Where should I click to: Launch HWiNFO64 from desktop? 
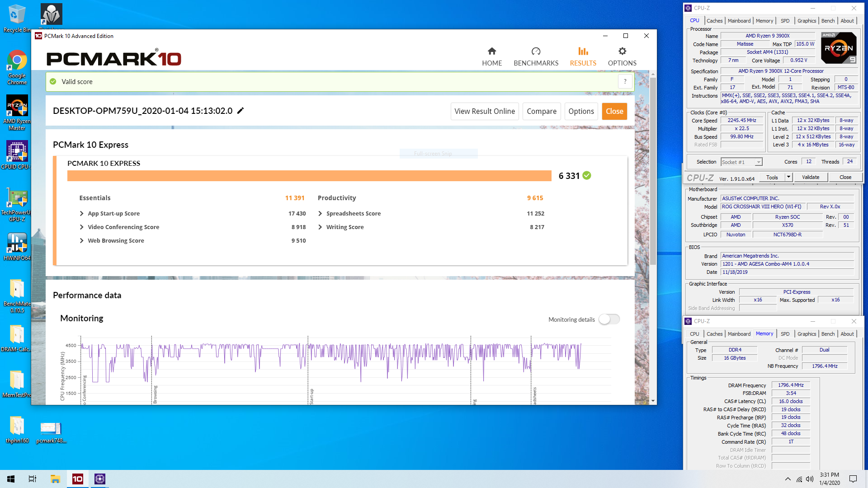tap(17, 246)
